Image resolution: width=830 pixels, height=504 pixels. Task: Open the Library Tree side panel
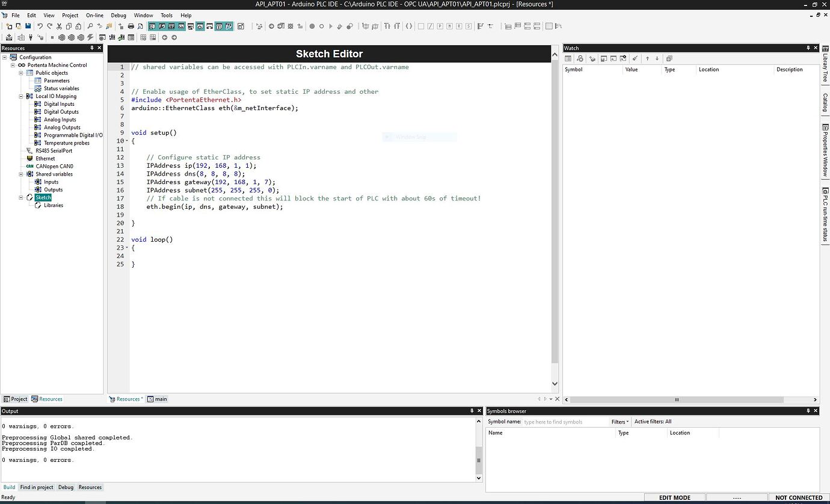825,68
